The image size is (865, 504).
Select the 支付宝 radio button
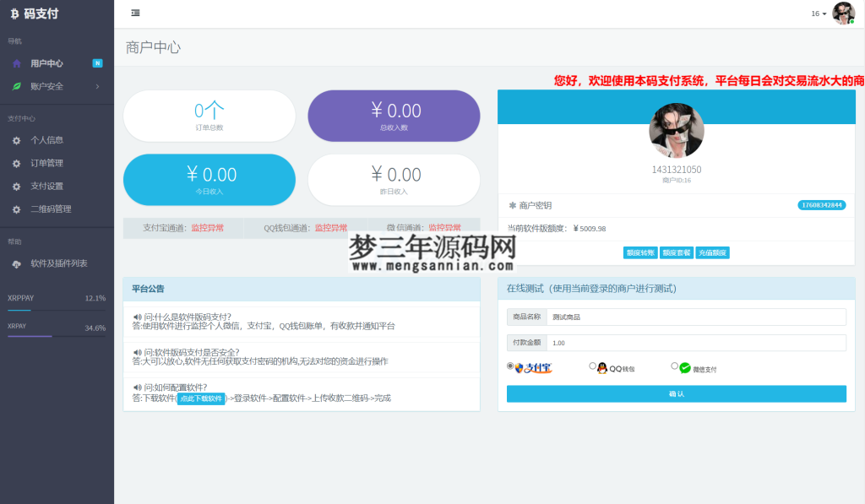tap(510, 366)
